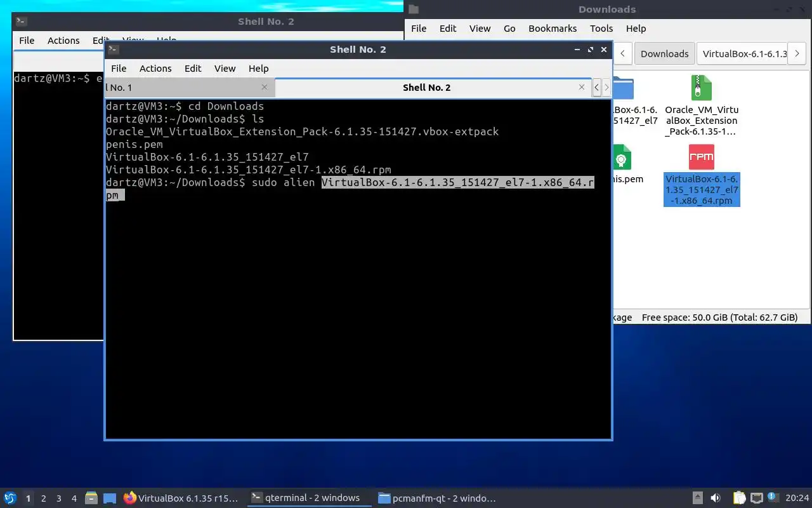
Task: Click the terminal tab scroll-left arrow
Action: (596, 88)
